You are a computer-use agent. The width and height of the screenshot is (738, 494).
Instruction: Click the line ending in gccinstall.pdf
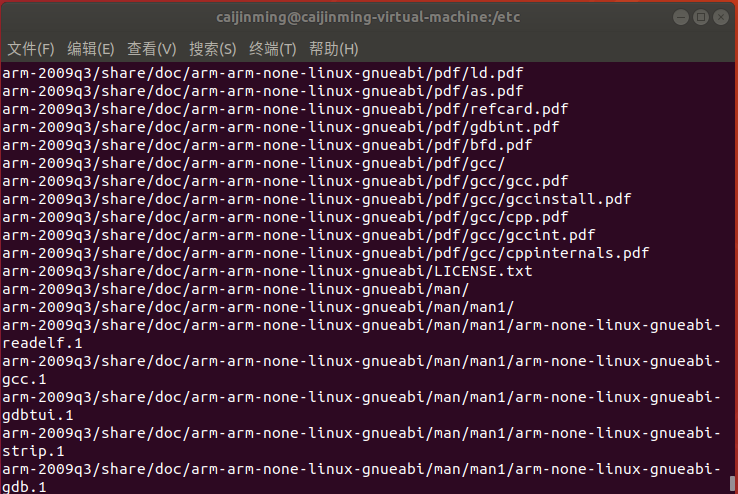316,199
